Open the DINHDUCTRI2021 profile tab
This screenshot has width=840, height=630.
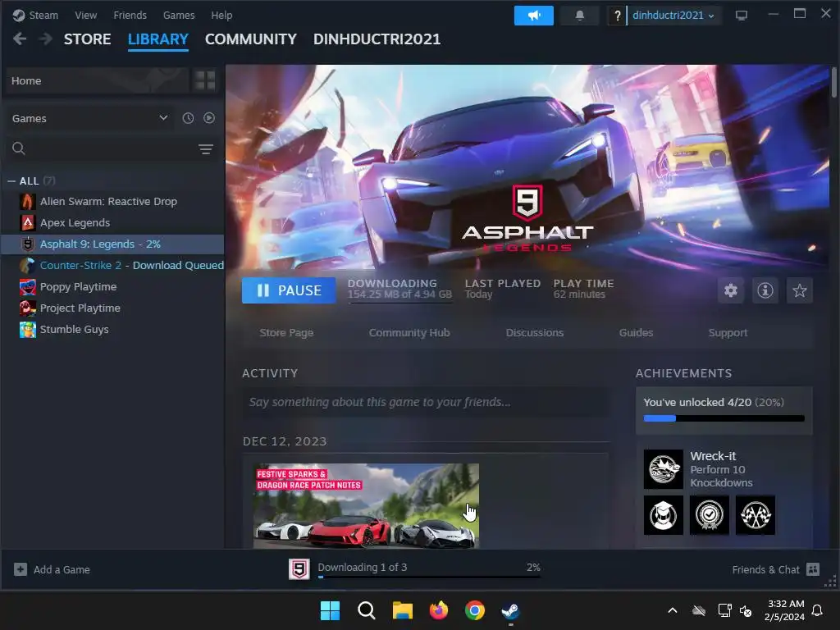click(377, 39)
